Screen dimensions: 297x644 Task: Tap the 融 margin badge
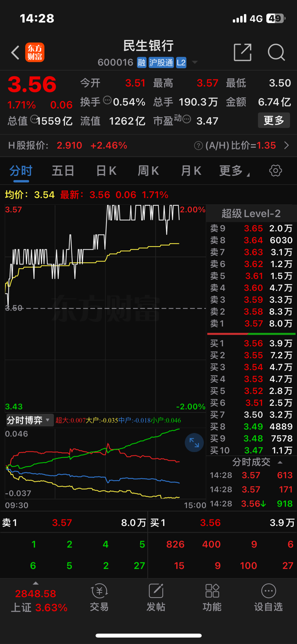(x=142, y=63)
